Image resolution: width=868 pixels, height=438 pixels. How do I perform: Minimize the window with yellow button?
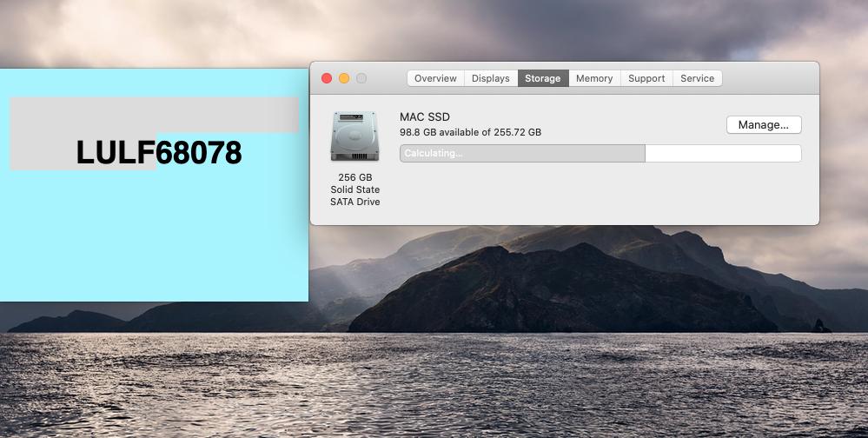(344, 78)
